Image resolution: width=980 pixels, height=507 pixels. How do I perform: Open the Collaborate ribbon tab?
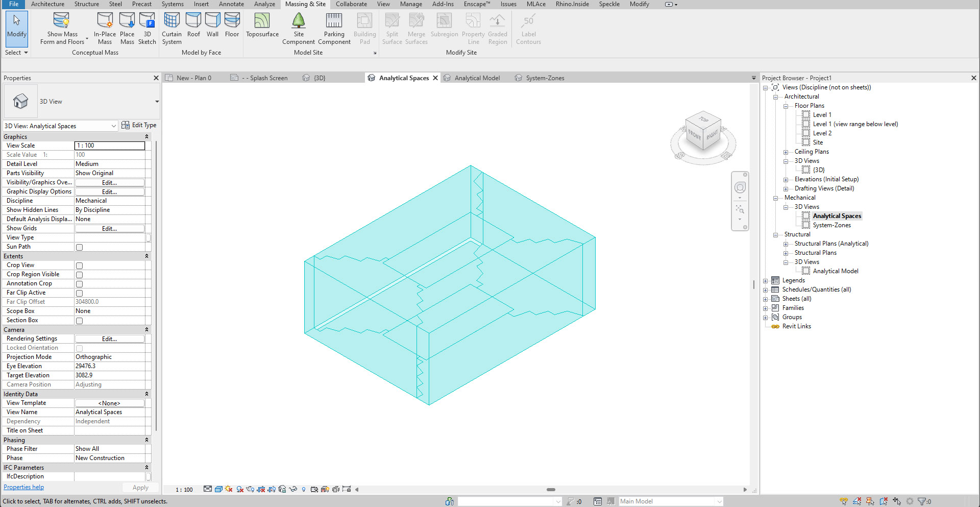click(351, 4)
